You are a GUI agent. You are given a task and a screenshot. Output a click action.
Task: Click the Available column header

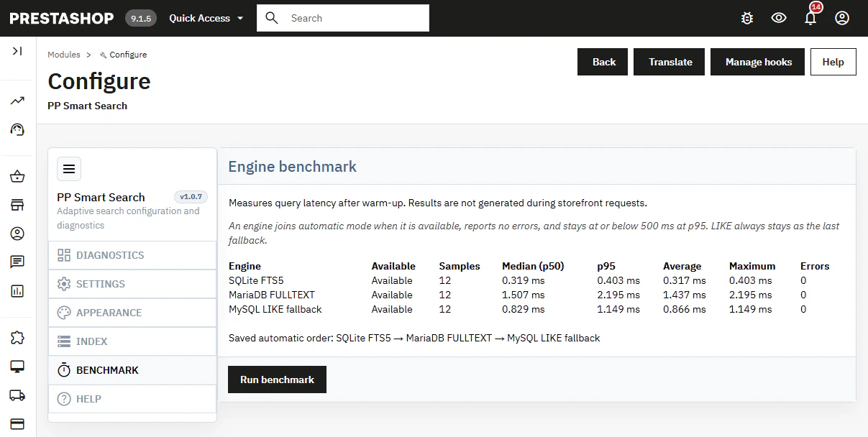tap(393, 266)
